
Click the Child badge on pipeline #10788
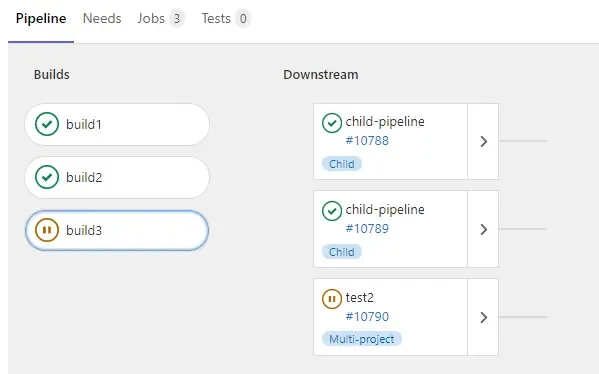342,164
